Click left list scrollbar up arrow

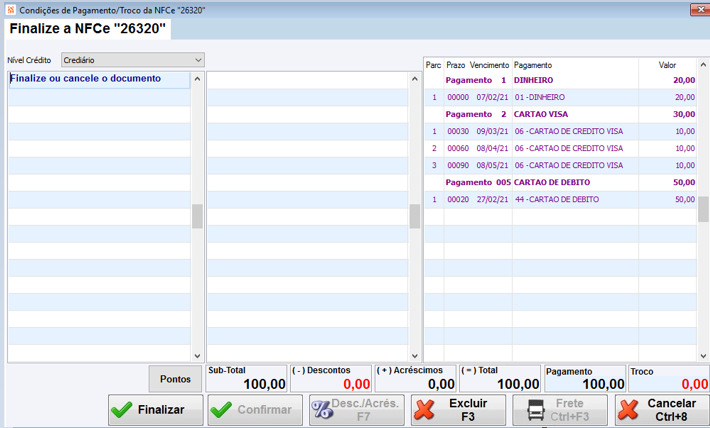[197, 79]
